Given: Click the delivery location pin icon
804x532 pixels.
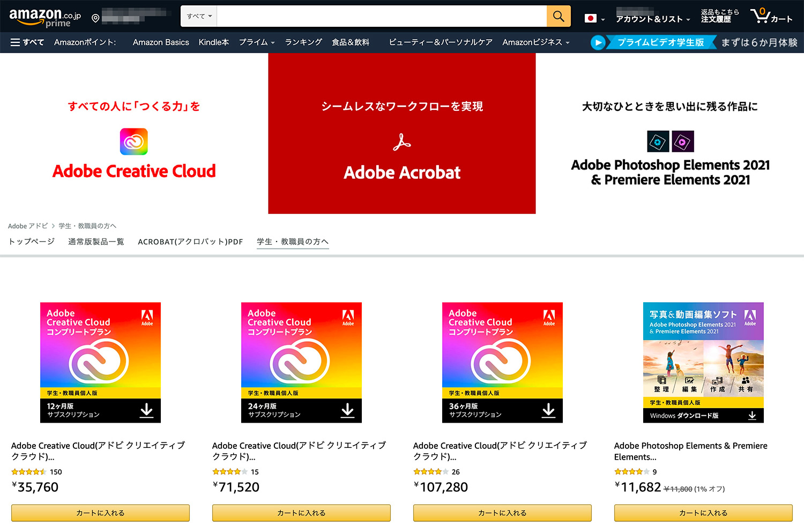Looking at the screenshot, I should [x=95, y=18].
